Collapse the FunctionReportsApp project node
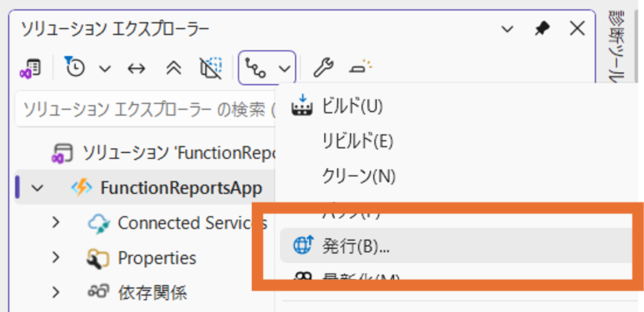Viewport: 644px width, 312px height. click(x=37, y=188)
